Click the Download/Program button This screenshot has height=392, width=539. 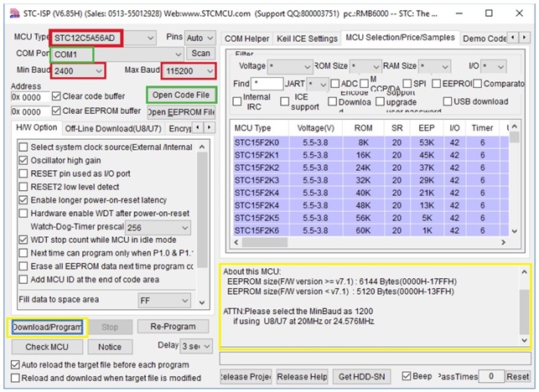[48, 327]
